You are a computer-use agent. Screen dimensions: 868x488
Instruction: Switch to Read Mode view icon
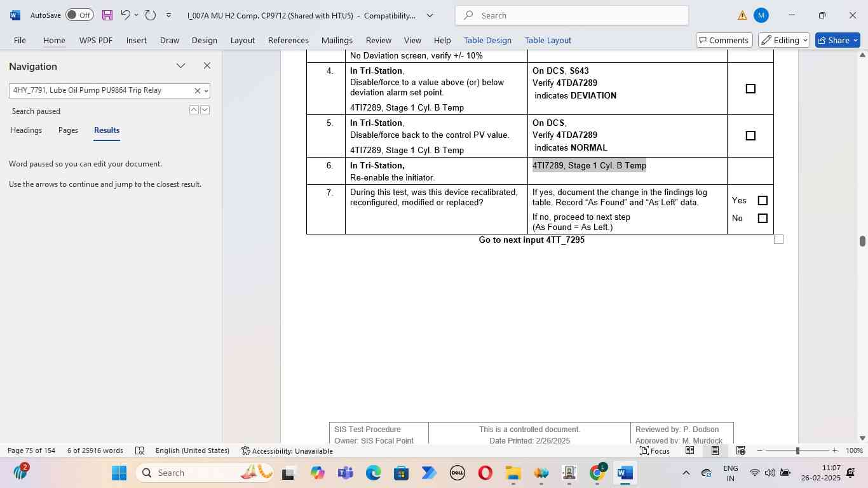click(689, 451)
